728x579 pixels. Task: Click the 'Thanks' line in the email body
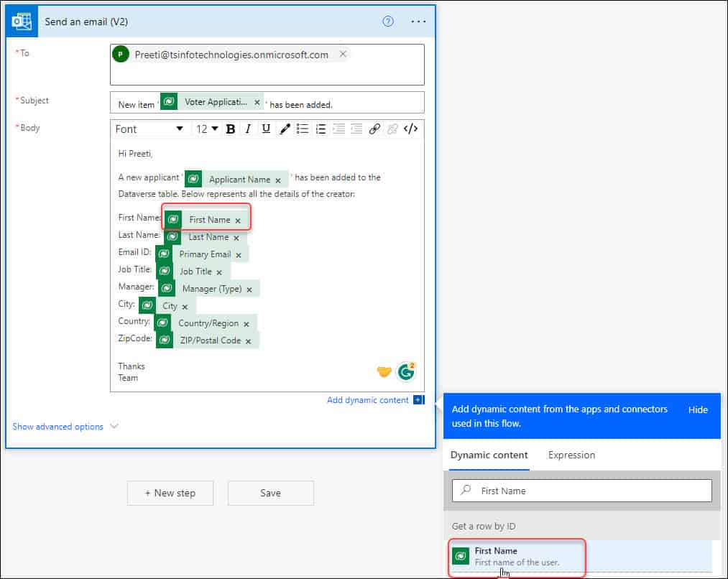pos(132,366)
